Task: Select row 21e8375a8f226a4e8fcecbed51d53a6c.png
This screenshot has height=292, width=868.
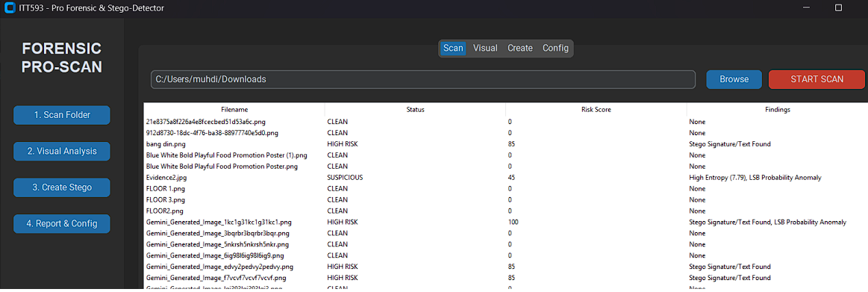Action: pyautogui.click(x=506, y=121)
